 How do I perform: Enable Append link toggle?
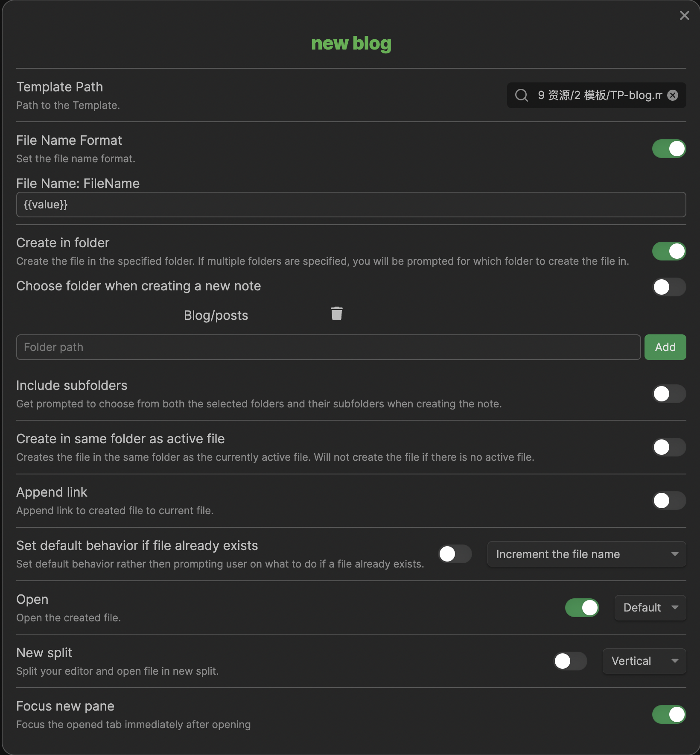(669, 500)
